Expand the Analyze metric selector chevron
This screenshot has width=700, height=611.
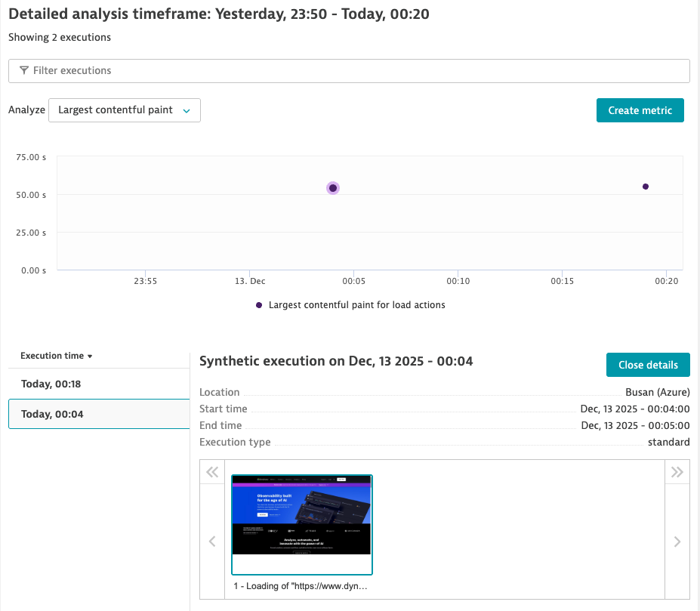(x=188, y=110)
